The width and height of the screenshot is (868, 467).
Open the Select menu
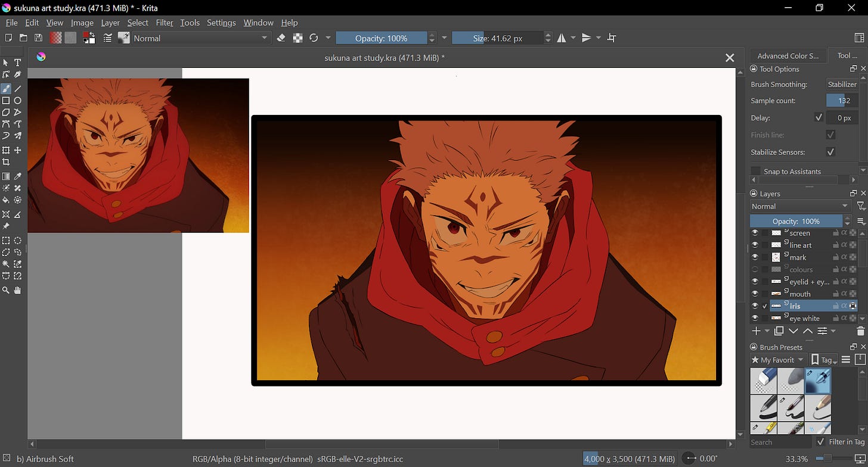(138, 23)
